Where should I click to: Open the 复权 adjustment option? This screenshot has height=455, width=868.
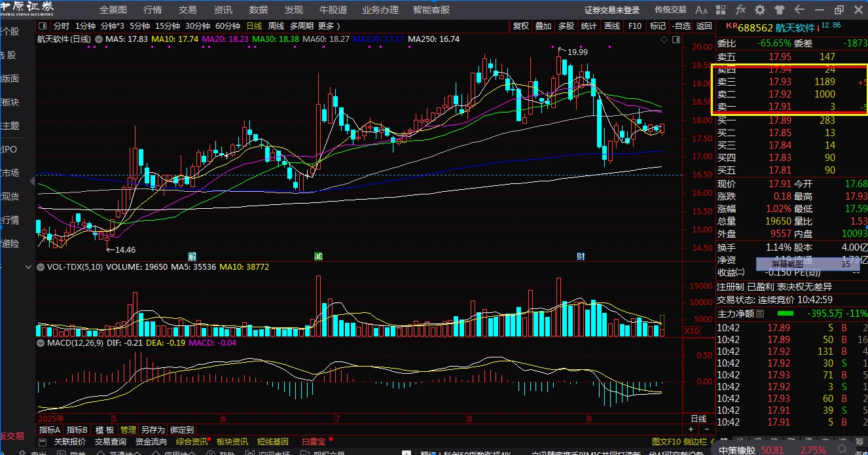[x=521, y=26]
